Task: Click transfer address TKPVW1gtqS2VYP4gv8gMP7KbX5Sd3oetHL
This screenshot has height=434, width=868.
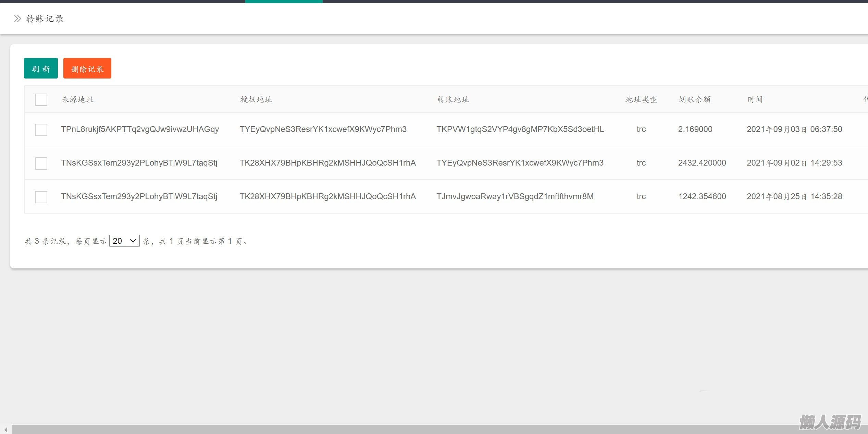Action: [520, 129]
